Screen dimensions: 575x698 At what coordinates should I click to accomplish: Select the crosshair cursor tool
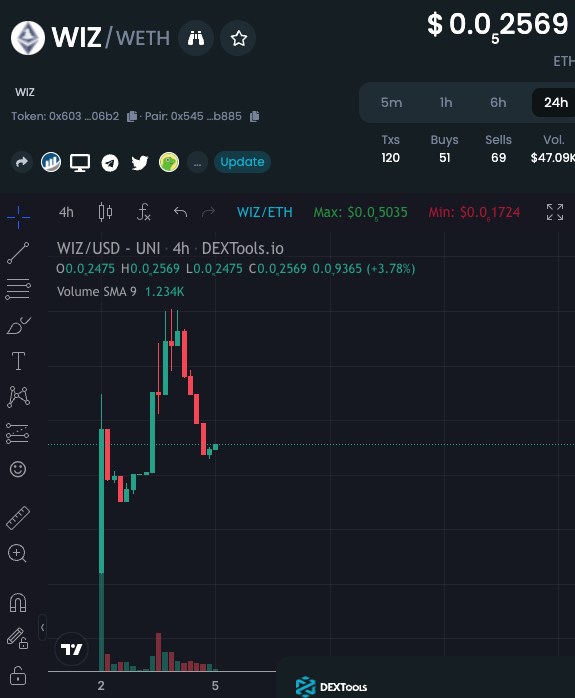click(x=18, y=217)
